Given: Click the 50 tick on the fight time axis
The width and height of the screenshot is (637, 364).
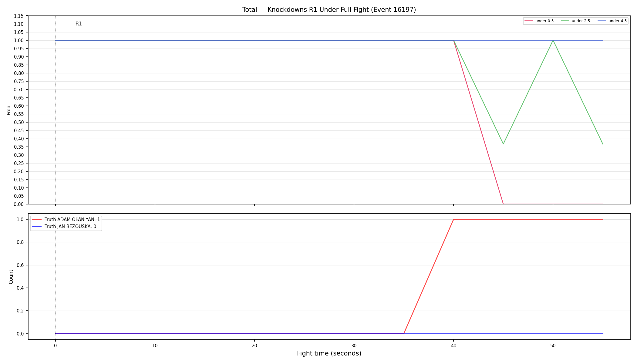Looking at the screenshot, I should point(553,346).
